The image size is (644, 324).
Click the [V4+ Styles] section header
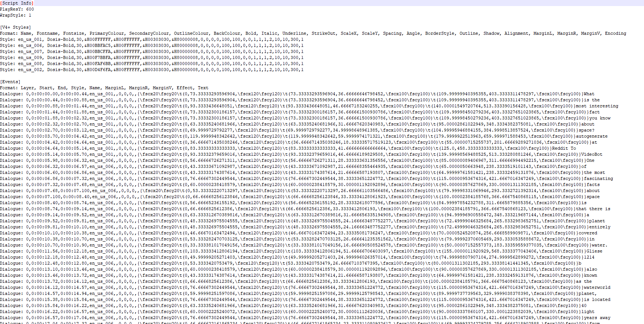(16, 27)
